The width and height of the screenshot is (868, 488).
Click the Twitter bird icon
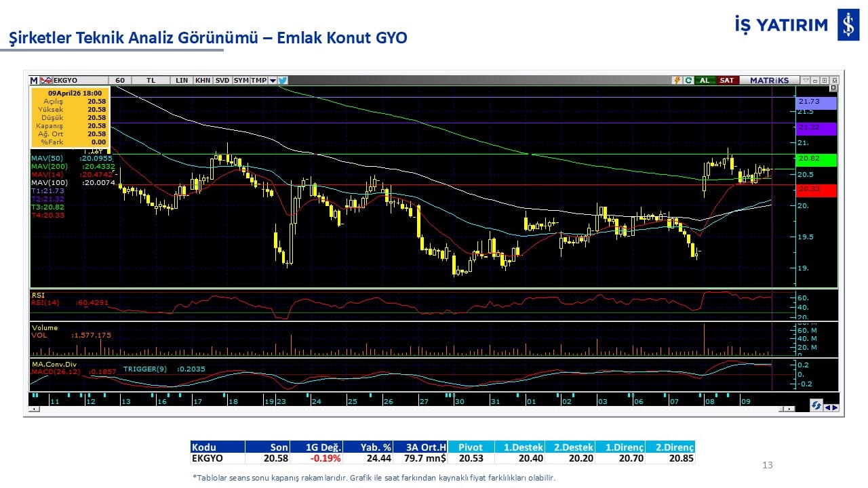282,80
